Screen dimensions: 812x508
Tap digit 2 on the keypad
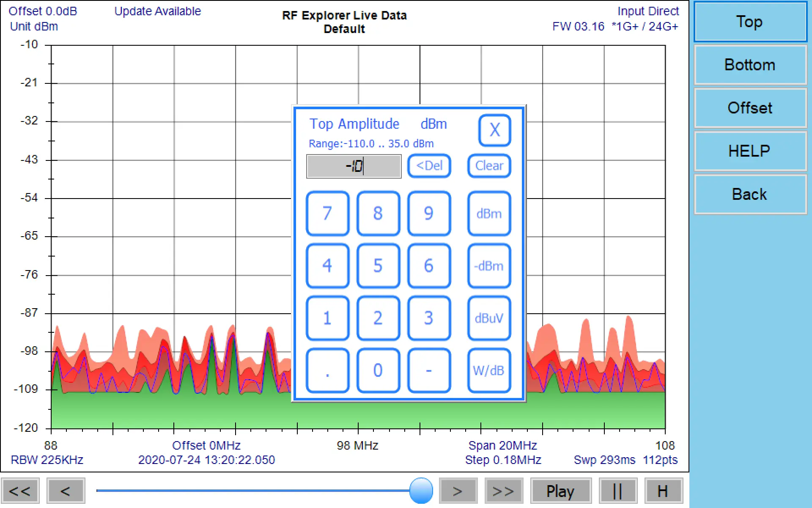pos(378,318)
